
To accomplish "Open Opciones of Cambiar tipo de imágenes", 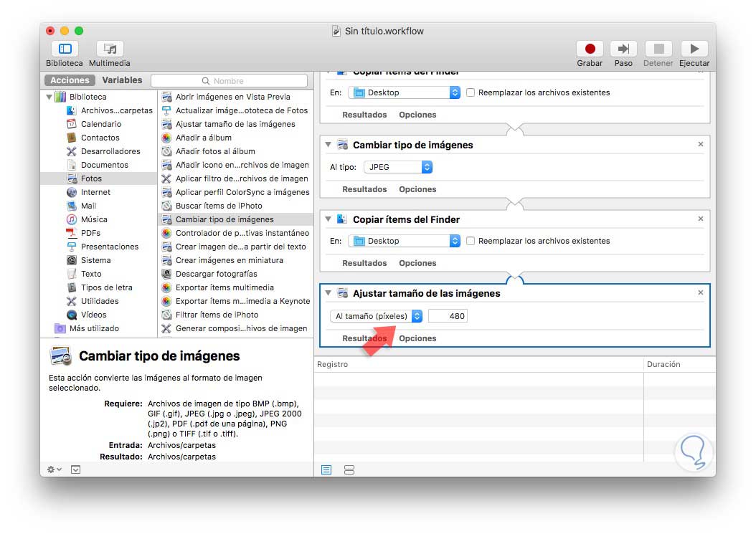I will point(417,189).
